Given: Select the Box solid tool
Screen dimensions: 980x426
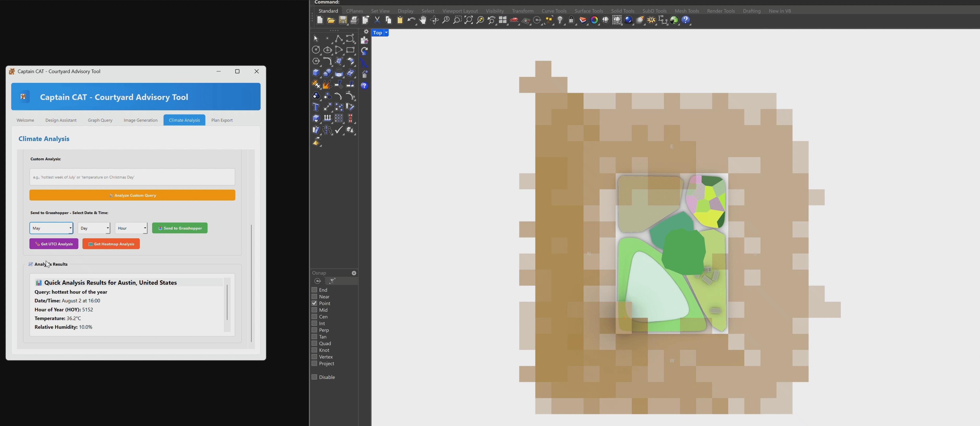Looking at the screenshot, I should pyautogui.click(x=316, y=72).
